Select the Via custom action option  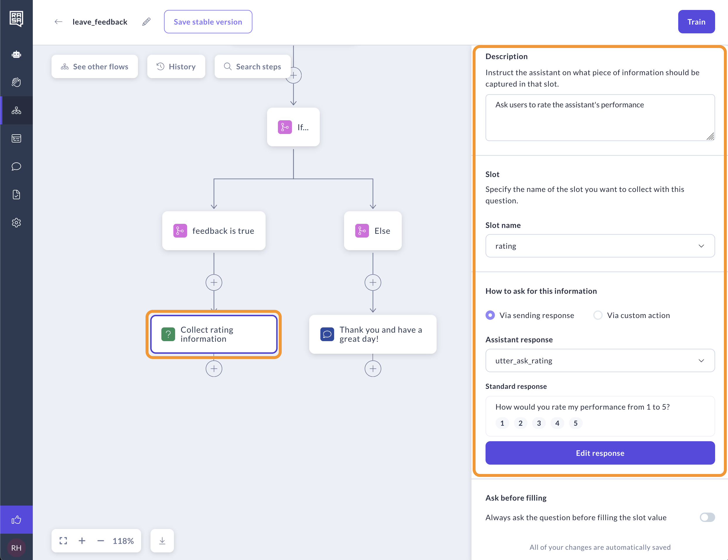click(x=598, y=315)
